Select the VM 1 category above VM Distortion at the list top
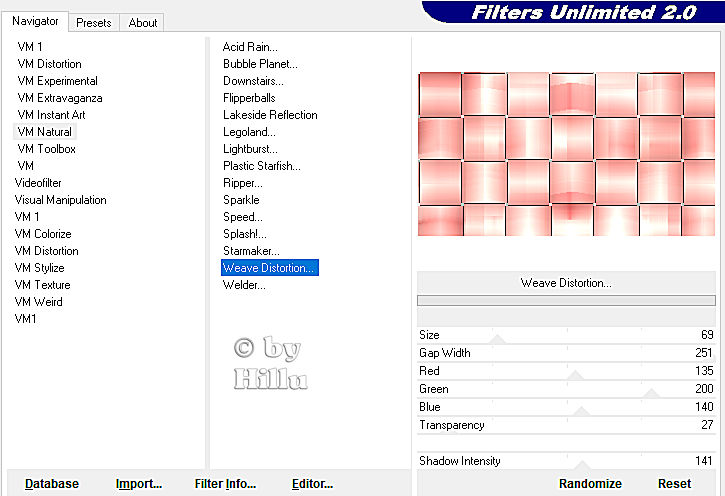 click(30, 47)
